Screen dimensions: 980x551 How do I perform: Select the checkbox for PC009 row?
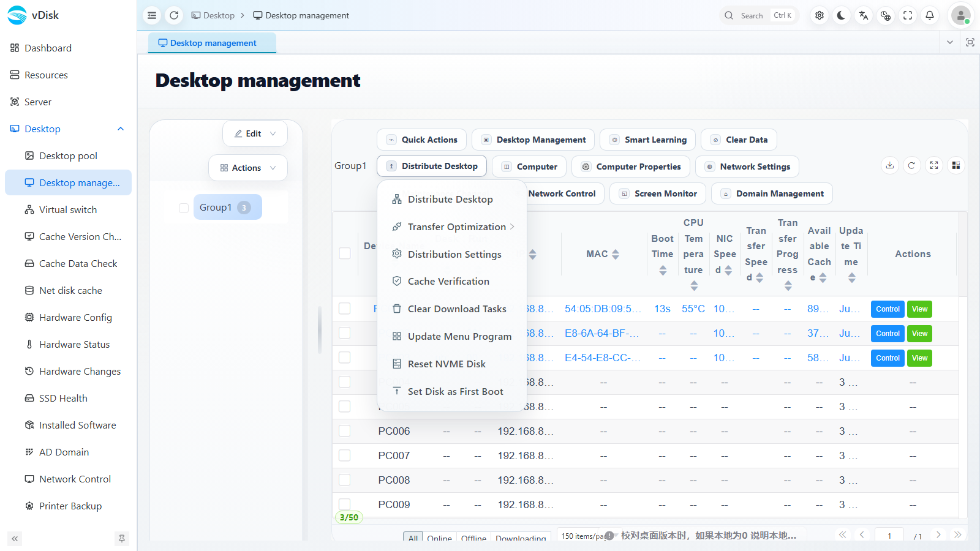(345, 504)
